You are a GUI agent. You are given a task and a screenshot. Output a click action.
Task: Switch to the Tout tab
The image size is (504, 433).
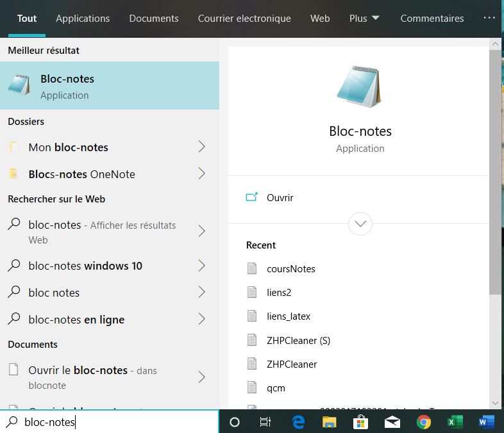click(27, 19)
